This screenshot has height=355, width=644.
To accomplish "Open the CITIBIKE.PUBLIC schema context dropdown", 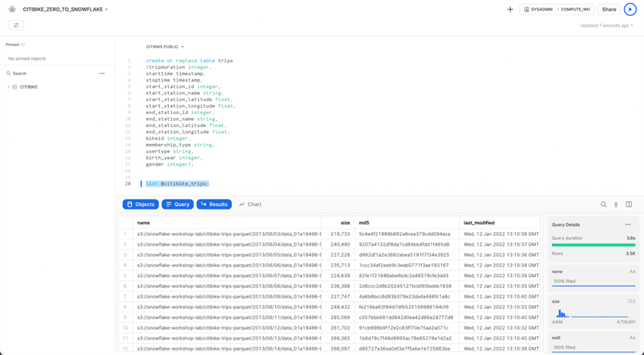I will [164, 47].
